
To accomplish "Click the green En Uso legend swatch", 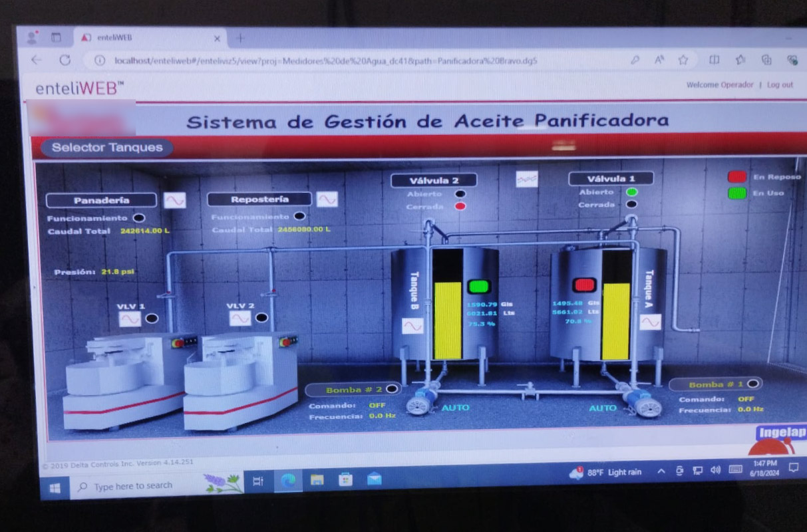I will click(736, 194).
